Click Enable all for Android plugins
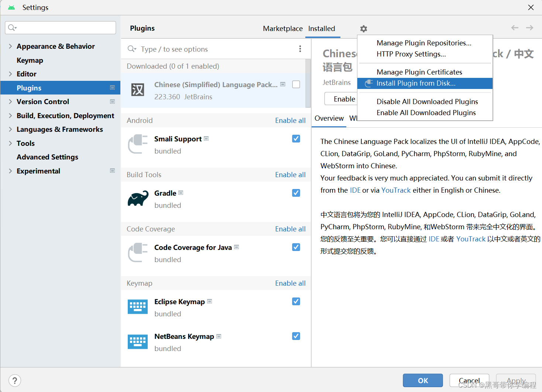Viewport: 542px width, 392px height. click(x=290, y=120)
